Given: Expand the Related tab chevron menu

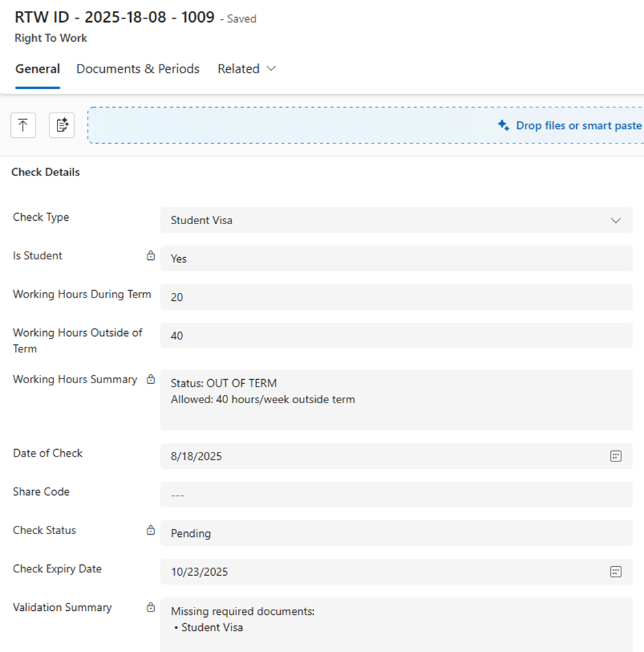Looking at the screenshot, I should 271,69.
